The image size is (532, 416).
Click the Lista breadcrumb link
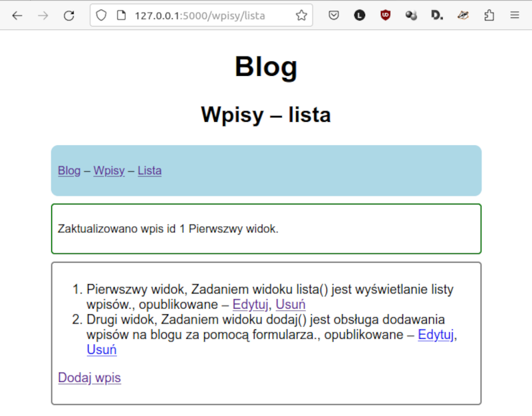coord(150,170)
